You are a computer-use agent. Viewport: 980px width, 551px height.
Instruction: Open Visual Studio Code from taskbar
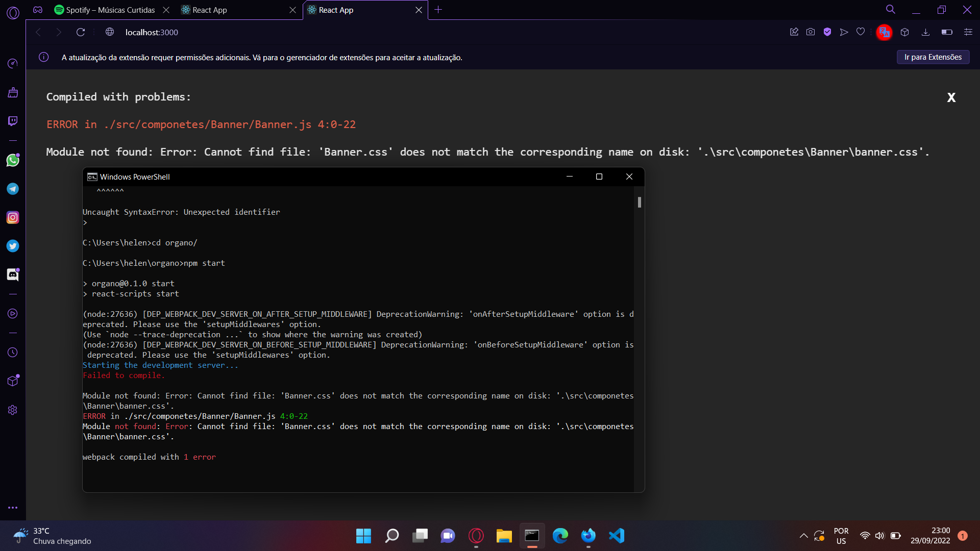617,536
